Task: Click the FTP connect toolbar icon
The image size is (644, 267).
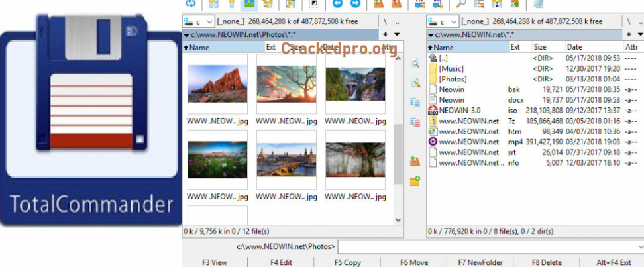Action: click(419, 4)
